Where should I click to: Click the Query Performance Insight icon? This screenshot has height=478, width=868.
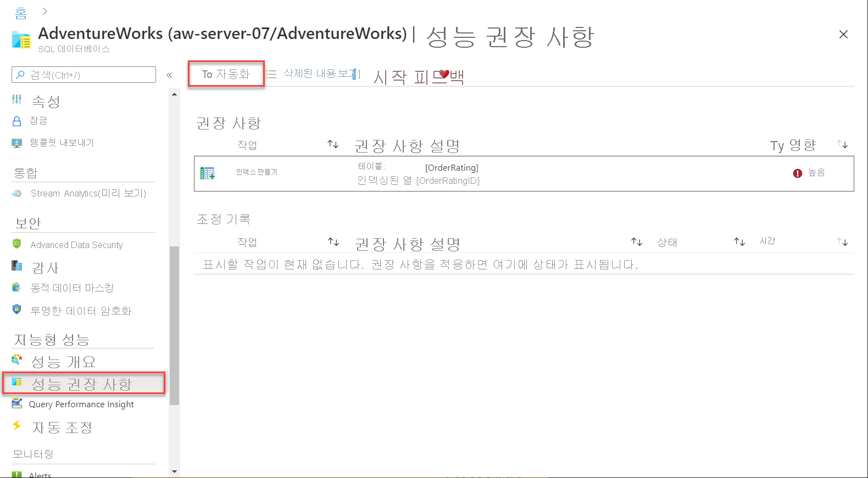17,403
